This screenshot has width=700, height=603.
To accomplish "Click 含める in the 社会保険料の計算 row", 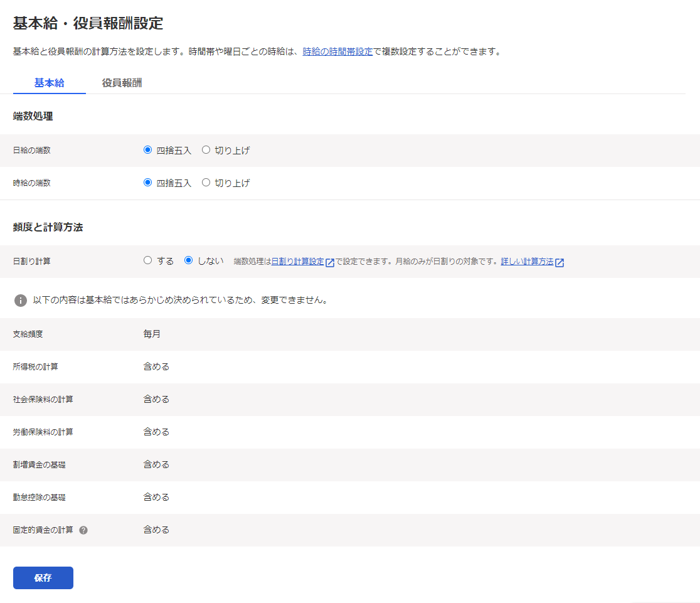I will pyautogui.click(x=156, y=399).
